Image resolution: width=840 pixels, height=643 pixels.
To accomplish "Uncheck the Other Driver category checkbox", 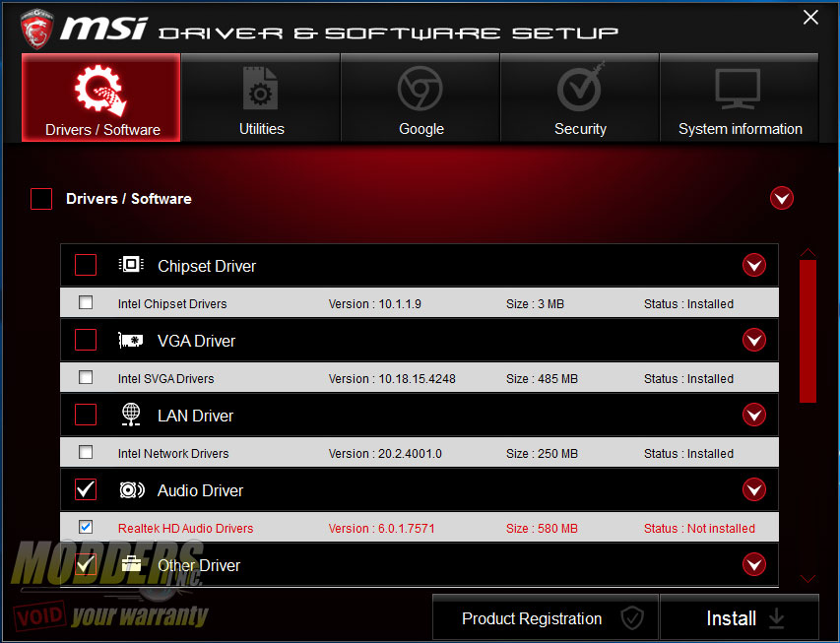I will [x=86, y=564].
